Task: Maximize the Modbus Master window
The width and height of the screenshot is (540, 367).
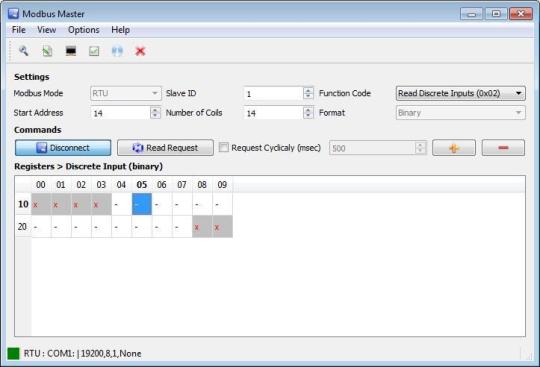Action: pyautogui.click(x=496, y=14)
